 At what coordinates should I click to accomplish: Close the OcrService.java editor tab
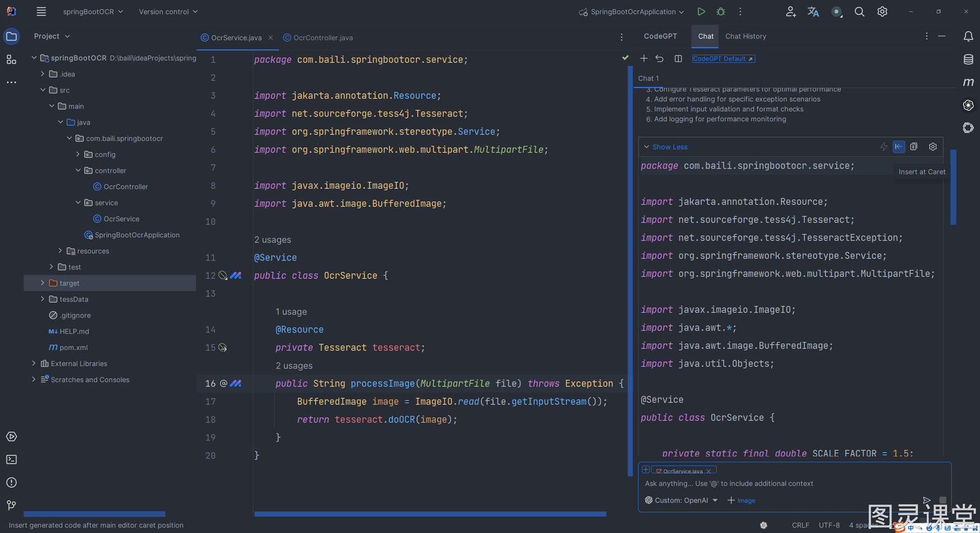(x=271, y=37)
